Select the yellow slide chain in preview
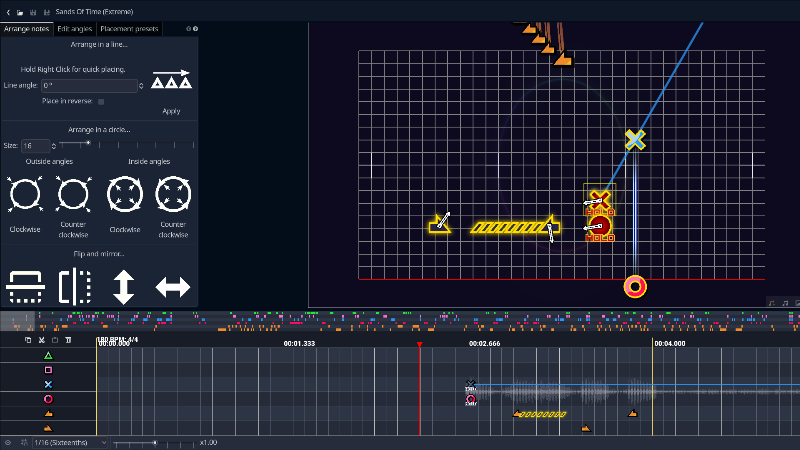 click(515, 227)
